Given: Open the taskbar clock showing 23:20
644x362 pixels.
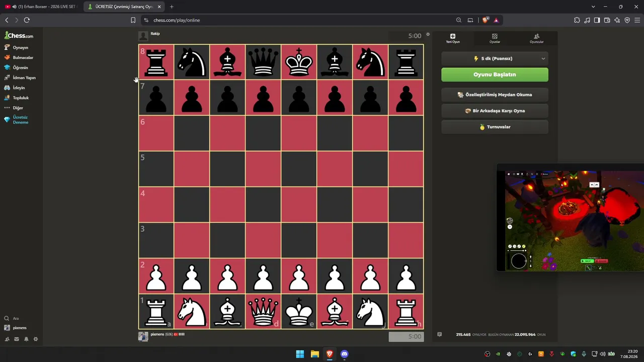Looking at the screenshot, I should tap(629, 354).
